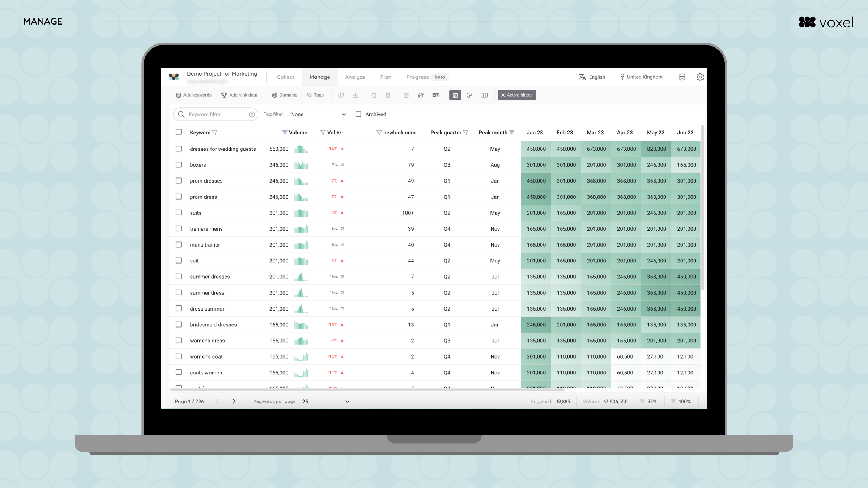Toggle the select-all header checkbox
This screenshot has height=488, width=868.
coord(179,132)
